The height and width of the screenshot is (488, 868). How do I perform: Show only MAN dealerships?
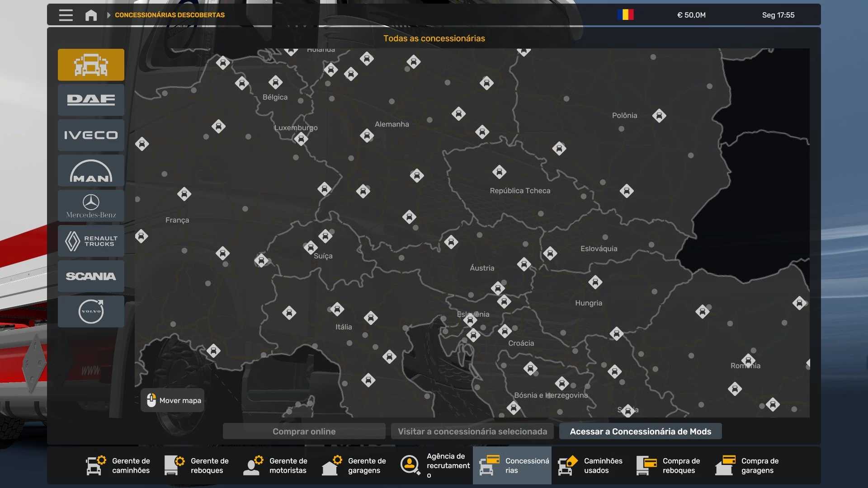(x=91, y=171)
